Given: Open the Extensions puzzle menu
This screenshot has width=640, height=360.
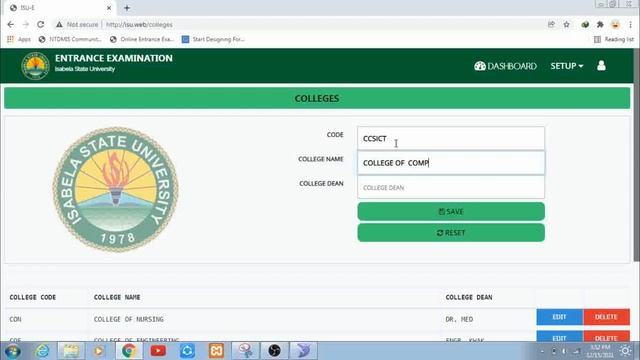Looking at the screenshot, I should coord(600,24).
